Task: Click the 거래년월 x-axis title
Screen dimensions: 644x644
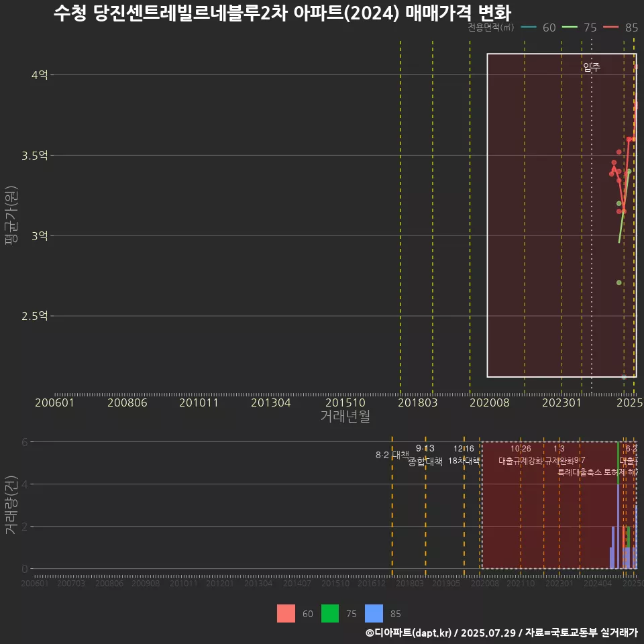Action: tap(345, 416)
